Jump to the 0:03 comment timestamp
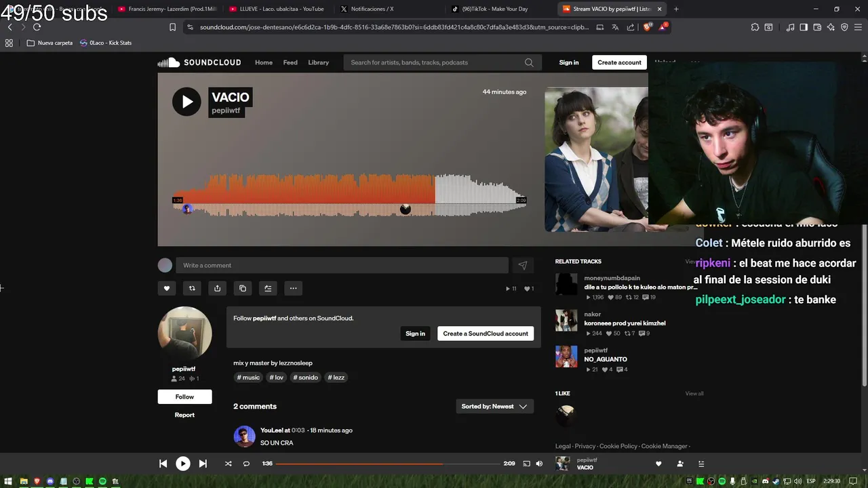The width and height of the screenshot is (868, 488). click(x=298, y=430)
